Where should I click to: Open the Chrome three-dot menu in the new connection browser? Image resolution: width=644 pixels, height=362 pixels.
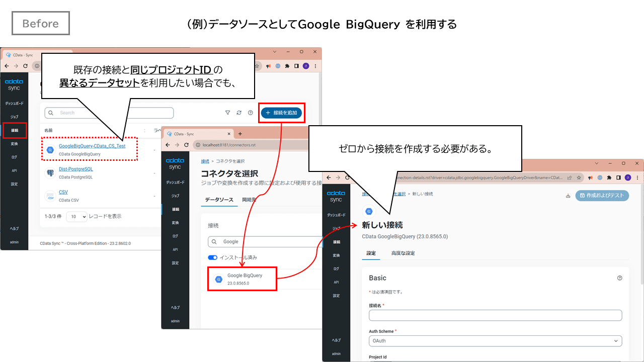pyautogui.click(x=637, y=177)
